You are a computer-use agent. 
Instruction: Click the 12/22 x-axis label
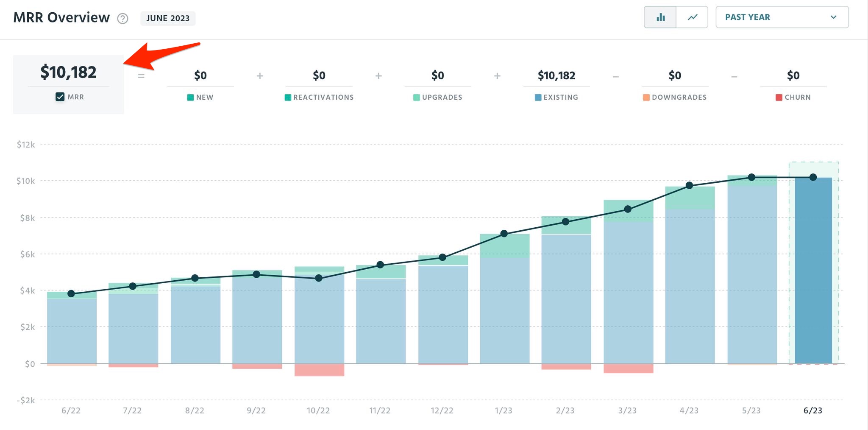(442, 410)
